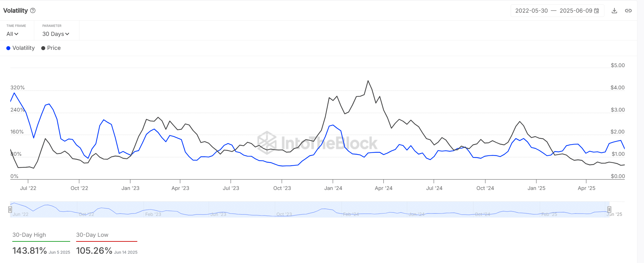Click end date 2025-06-09 in range picker
The height and width of the screenshot is (263, 644).
pos(576,11)
